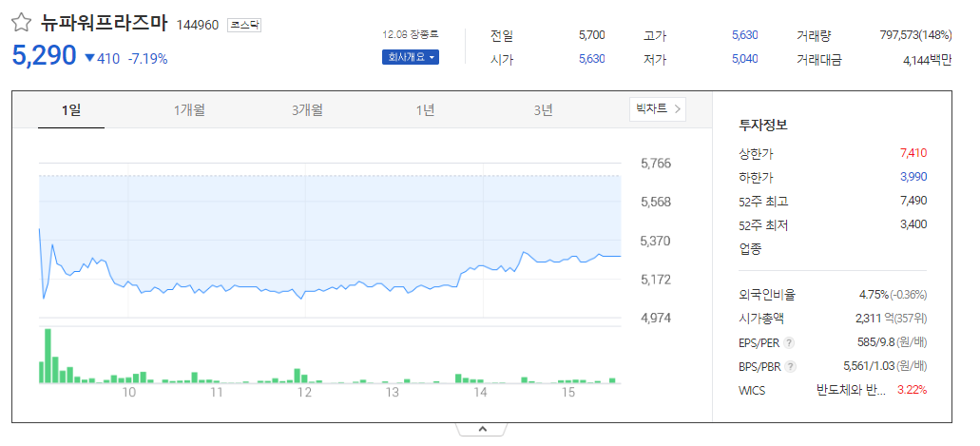
Task: Collapse the chart panel with the up chevron
Action: [x=482, y=429]
